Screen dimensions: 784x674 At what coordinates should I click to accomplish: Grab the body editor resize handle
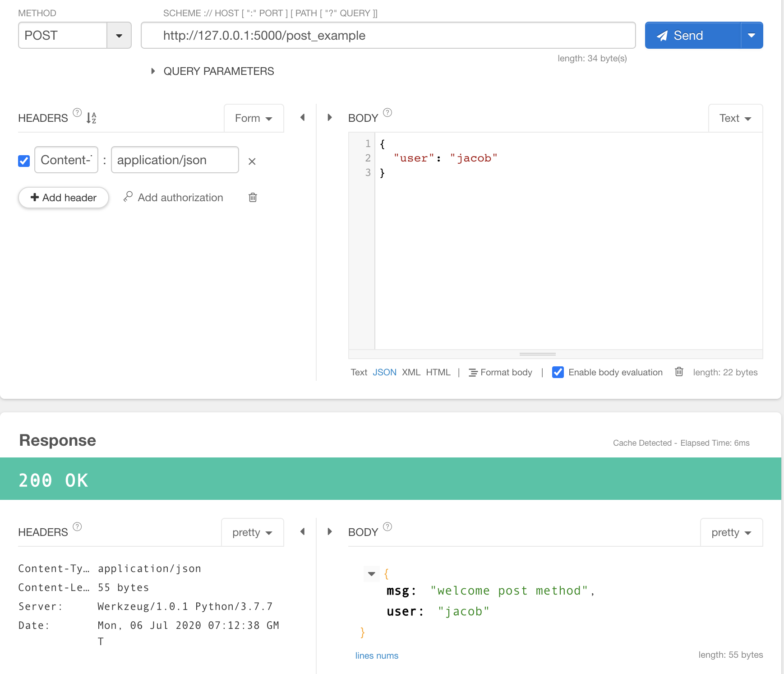(538, 354)
